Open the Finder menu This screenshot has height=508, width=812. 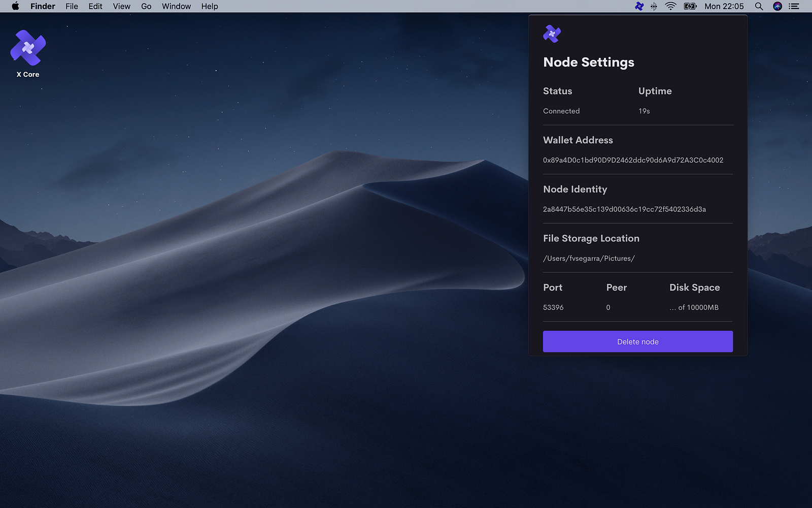[43, 6]
